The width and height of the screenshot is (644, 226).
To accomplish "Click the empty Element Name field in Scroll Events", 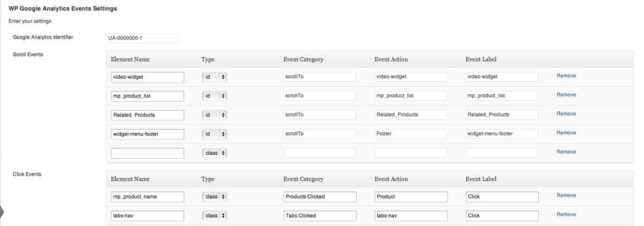I will (147, 153).
